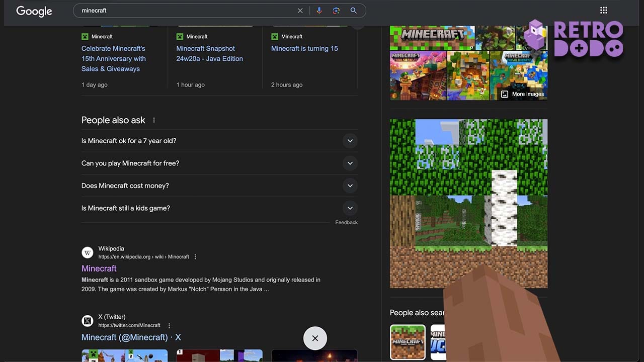Screen dimensions: 644x362
Task: Expand 'Does Minecraft cost money?' question
Action: pos(219,186)
